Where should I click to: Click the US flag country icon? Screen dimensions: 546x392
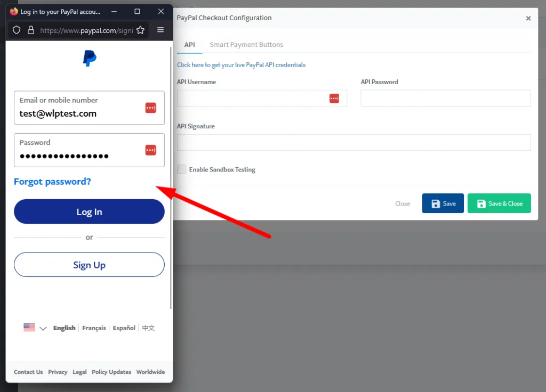click(29, 328)
